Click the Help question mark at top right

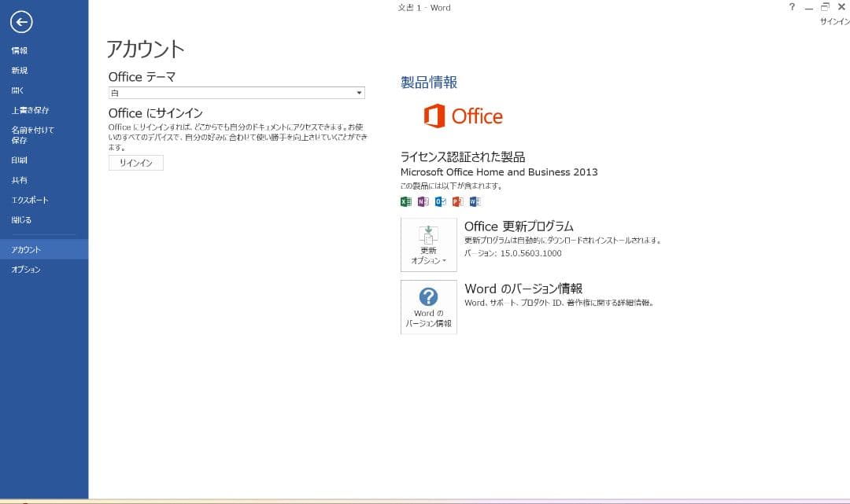point(792,7)
